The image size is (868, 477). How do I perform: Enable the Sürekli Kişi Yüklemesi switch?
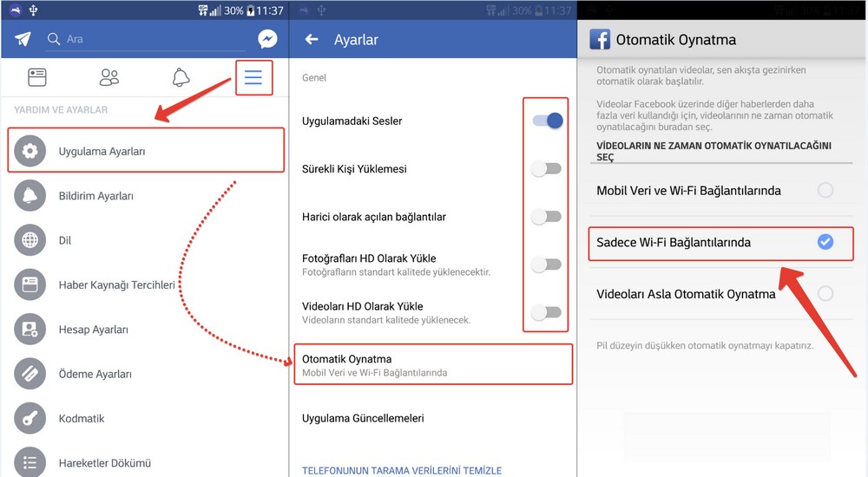547,169
